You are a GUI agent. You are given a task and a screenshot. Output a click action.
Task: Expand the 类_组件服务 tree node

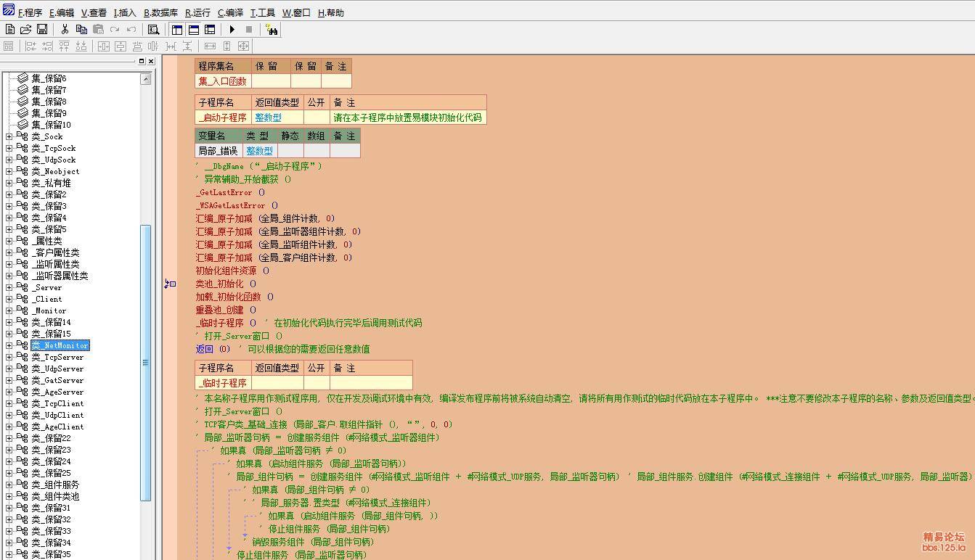(x=9, y=485)
